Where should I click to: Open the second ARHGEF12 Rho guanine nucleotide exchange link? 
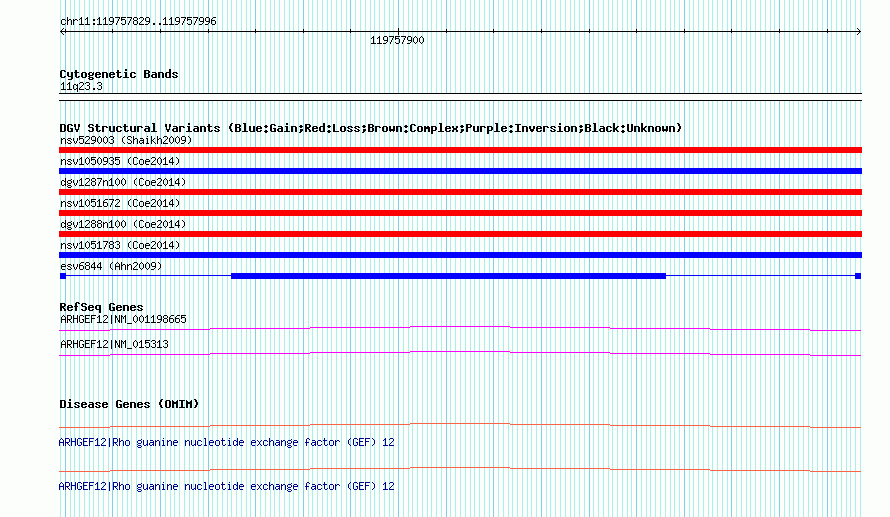pos(226,486)
